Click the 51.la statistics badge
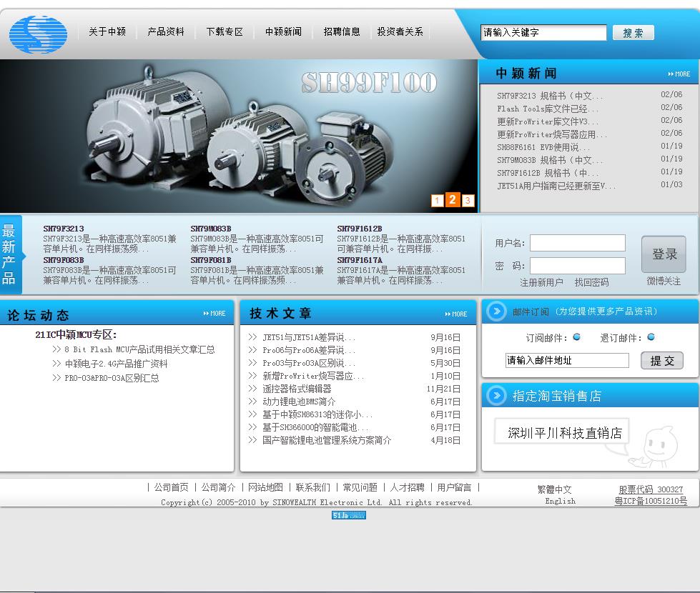This screenshot has width=700, height=593. point(349,515)
